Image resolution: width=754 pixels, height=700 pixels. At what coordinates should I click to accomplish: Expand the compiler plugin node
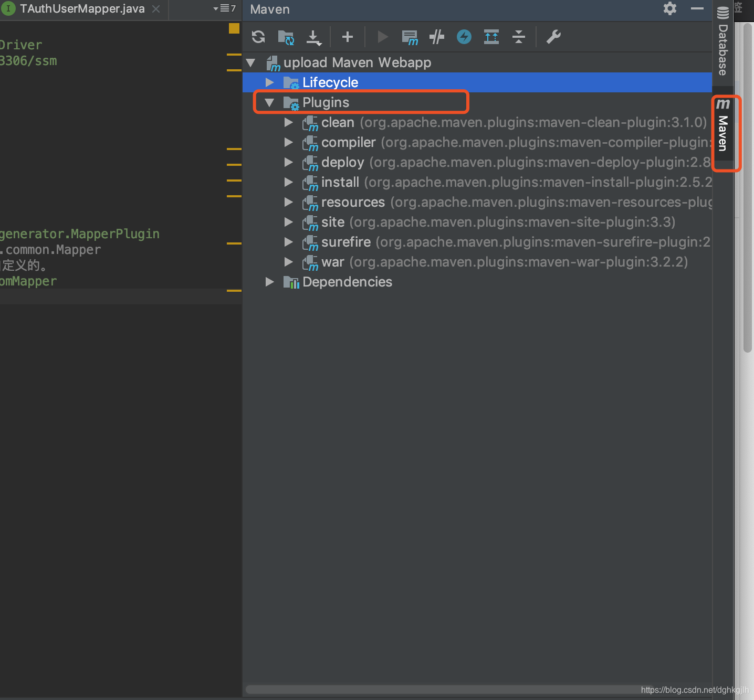coord(288,142)
